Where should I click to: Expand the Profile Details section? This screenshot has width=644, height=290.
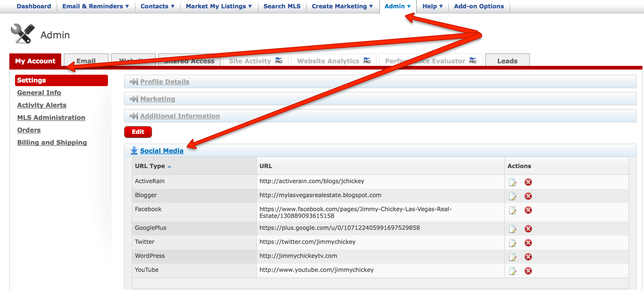click(x=165, y=82)
